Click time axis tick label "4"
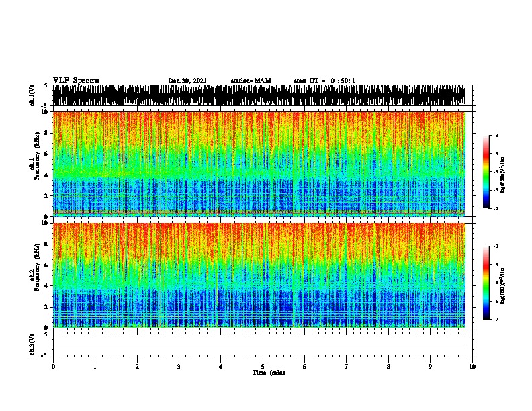This screenshot has height=411, width=532. click(x=220, y=367)
